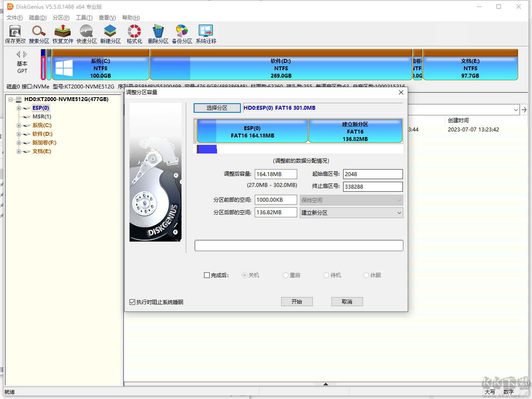
Task: Click the 删除分区 delete partition icon
Action: click(158, 34)
